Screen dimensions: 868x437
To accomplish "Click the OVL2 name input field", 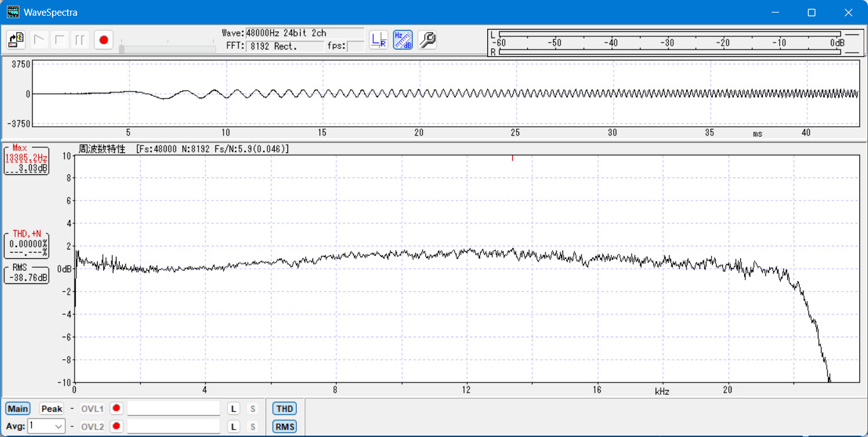I will (173, 426).
